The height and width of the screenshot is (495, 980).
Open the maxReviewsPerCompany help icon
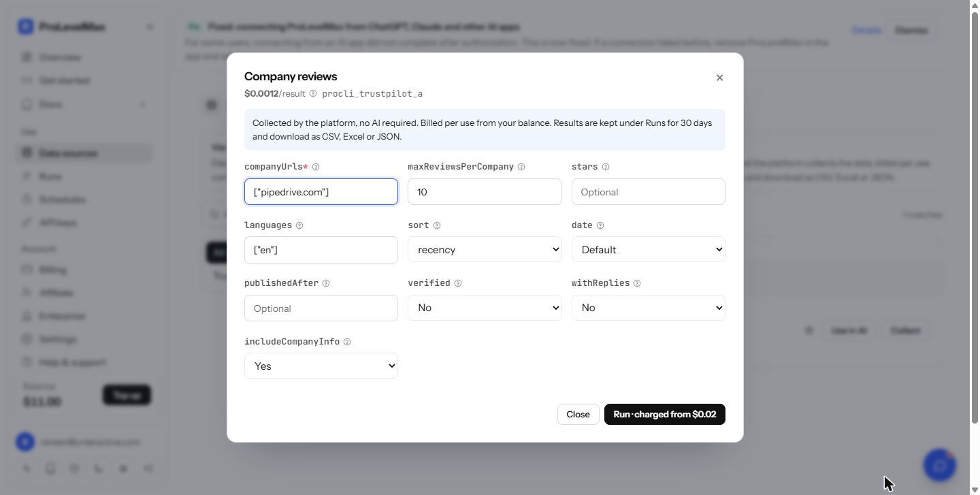pos(521,167)
